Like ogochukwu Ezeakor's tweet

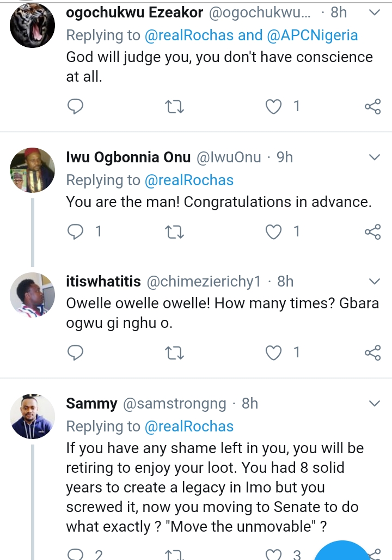click(273, 106)
